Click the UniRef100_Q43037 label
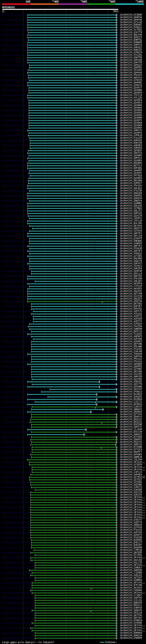Image resolution: width=146 pixels, height=644 pixels. click(x=131, y=389)
